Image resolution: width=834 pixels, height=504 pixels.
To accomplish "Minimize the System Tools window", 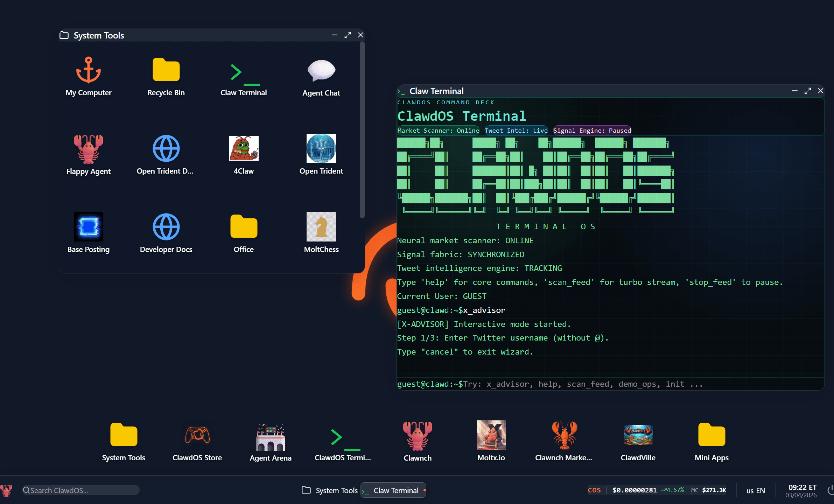I will click(335, 35).
